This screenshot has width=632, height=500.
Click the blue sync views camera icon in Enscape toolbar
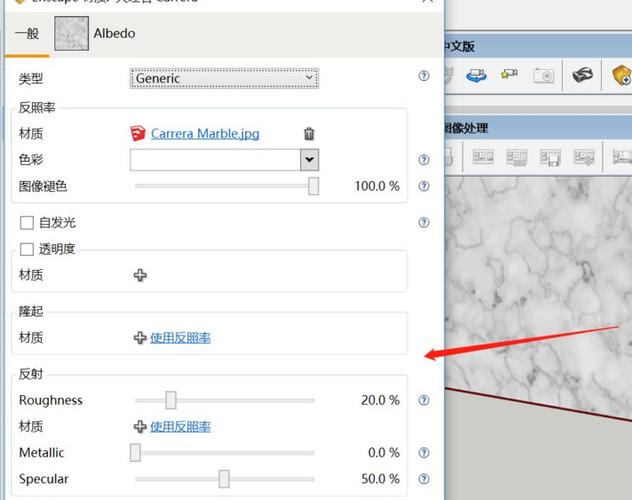pos(476,75)
